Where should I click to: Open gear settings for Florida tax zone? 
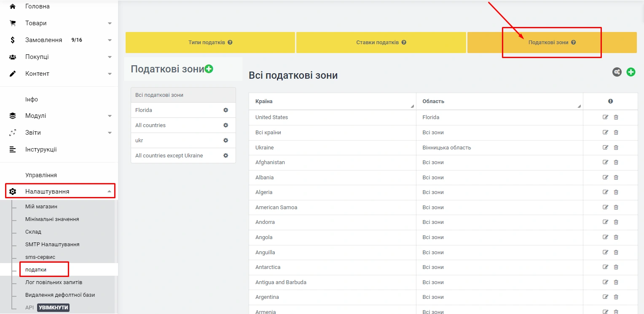pos(225,110)
